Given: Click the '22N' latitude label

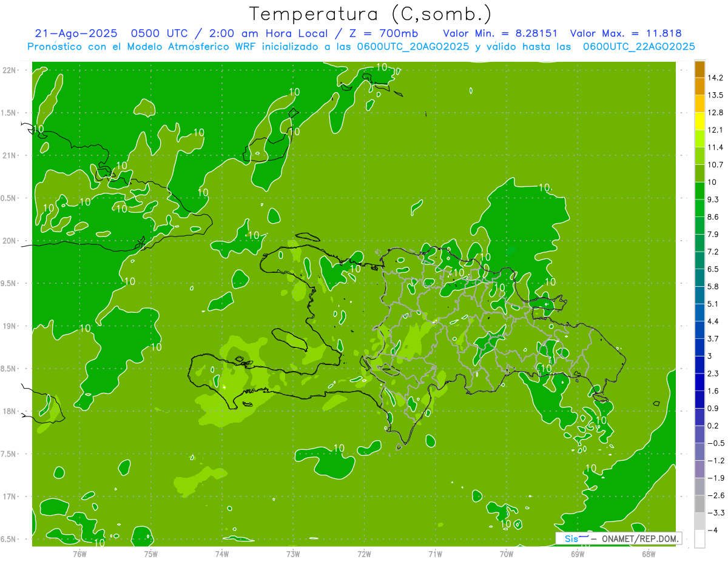Looking at the screenshot, I should point(9,70).
